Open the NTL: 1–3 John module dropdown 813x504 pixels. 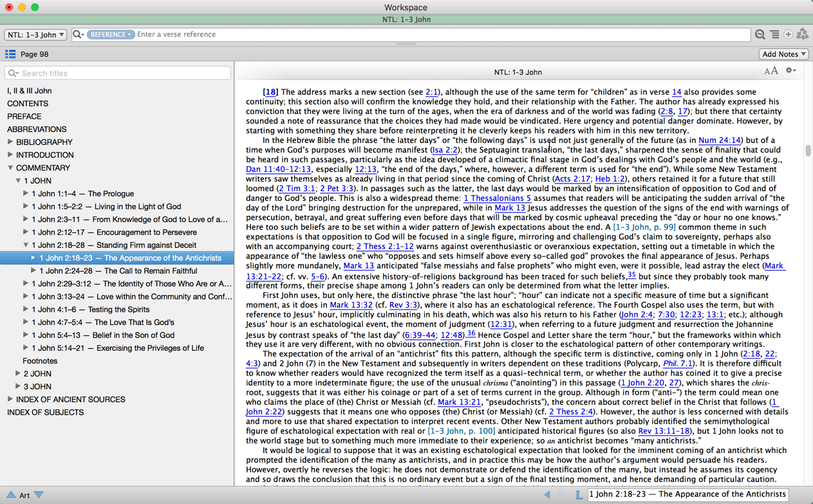(35, 35)
